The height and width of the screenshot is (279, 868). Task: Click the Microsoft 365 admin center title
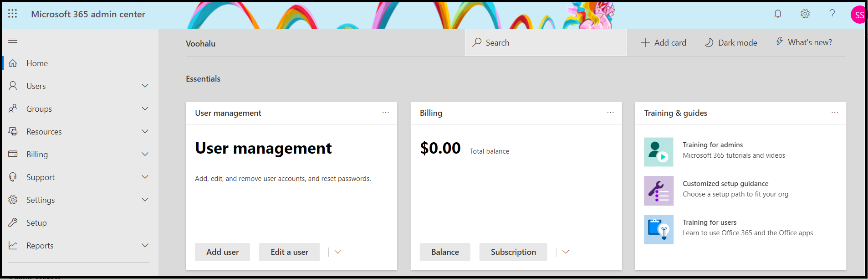88,14
